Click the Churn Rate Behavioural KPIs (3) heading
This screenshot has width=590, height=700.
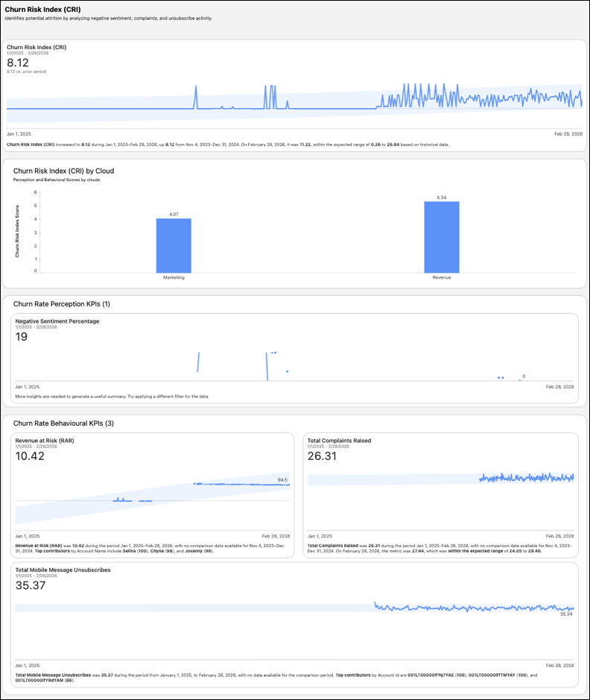pos(63,423)
